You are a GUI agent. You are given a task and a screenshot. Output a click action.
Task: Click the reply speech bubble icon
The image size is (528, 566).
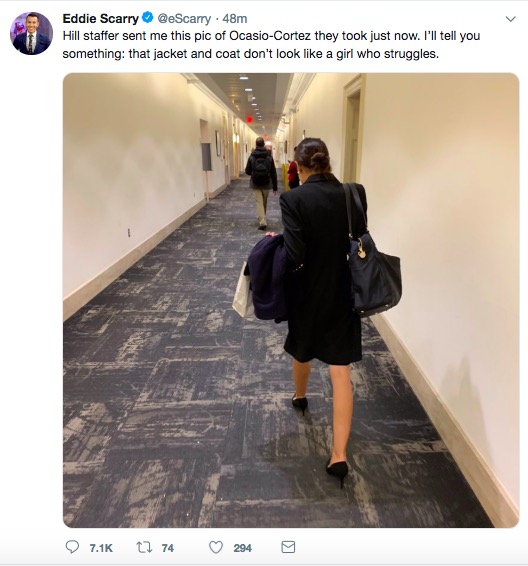click(72, 547)
